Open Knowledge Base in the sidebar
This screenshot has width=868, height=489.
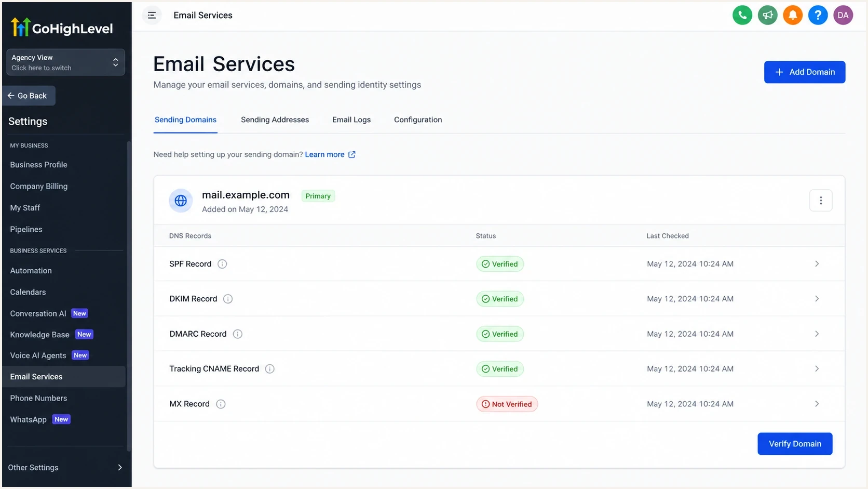40,335
